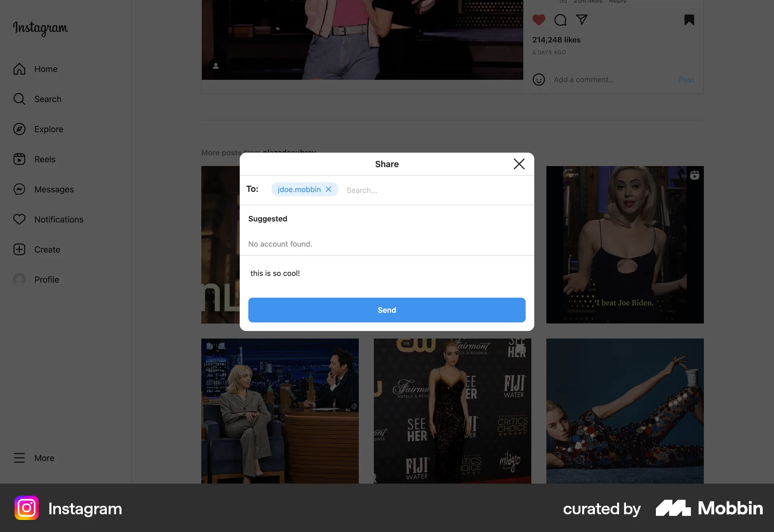Open Messages via the messenger icon
Image resolution: width=774 pixels, height=532 pixels.
(19, 189)
